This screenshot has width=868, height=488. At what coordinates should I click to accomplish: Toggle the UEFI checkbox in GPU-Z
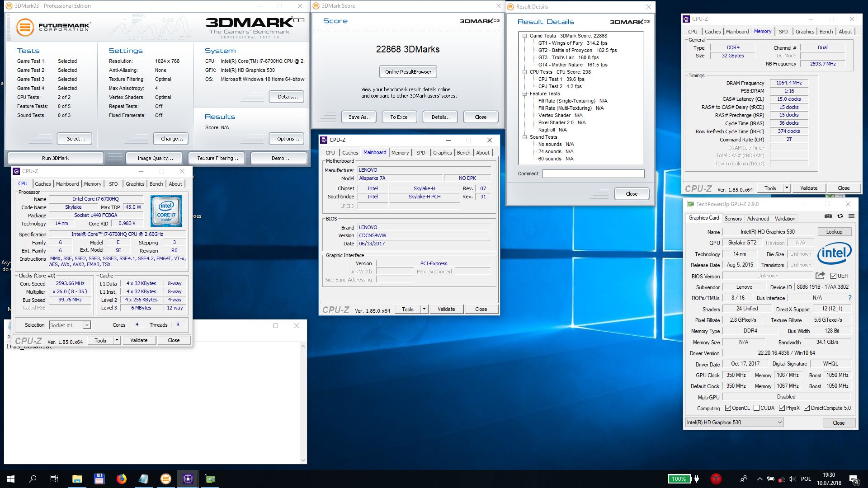(833, 276)
